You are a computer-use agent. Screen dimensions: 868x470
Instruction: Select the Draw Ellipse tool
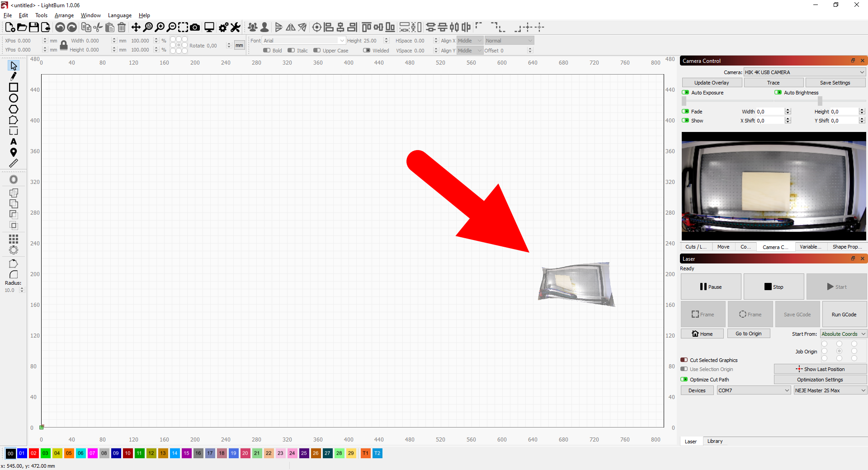14,98
